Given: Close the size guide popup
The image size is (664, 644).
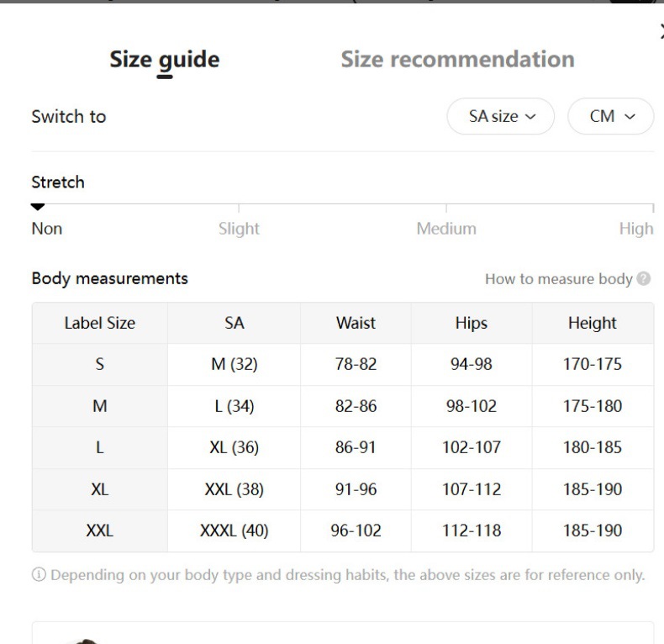Looking at the screenshot, I should (661, 31).
